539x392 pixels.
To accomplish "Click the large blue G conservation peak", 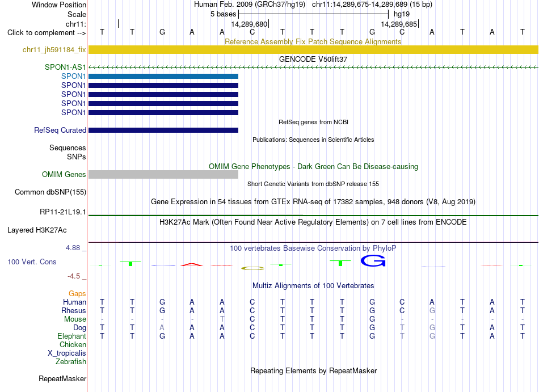I will [373, 261].
